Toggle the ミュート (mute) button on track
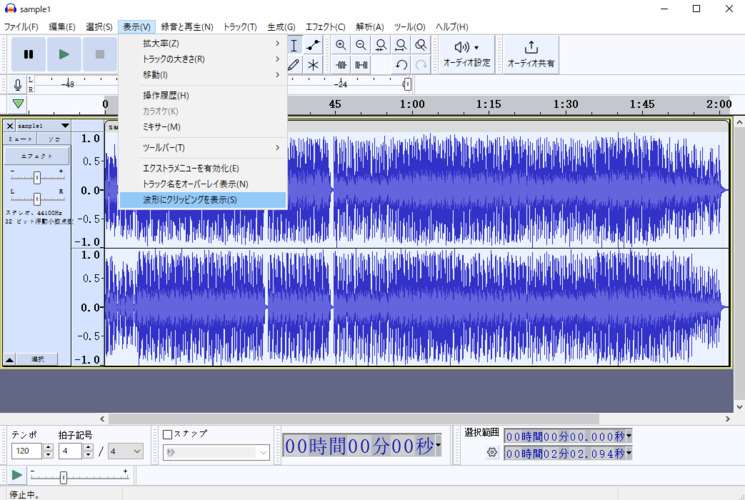This screenshot has width=745, height=500. coord(20,140)
